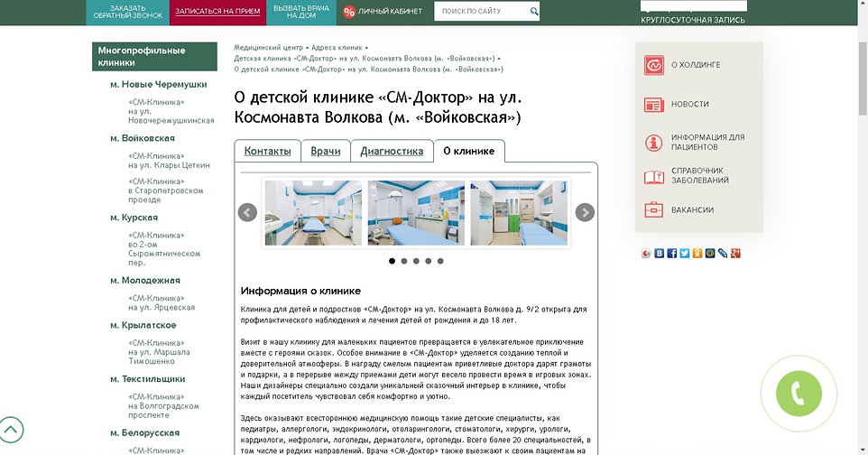Click Справочник заболеваний link text

point(700,176)
